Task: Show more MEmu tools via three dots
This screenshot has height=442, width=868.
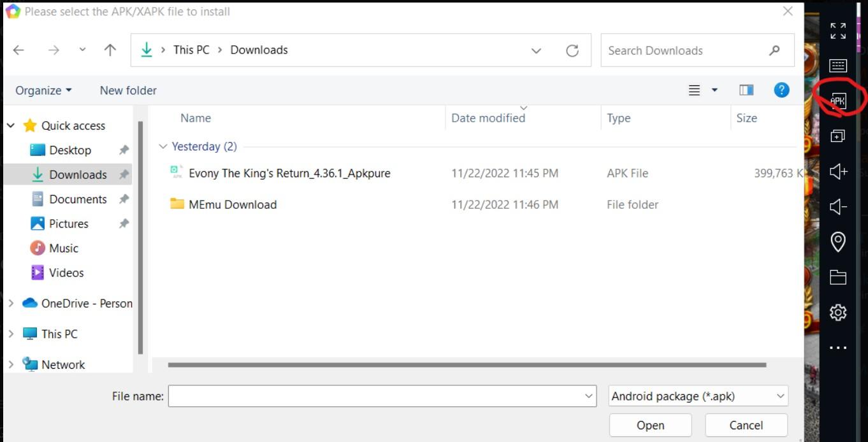Action: point(838,348)
